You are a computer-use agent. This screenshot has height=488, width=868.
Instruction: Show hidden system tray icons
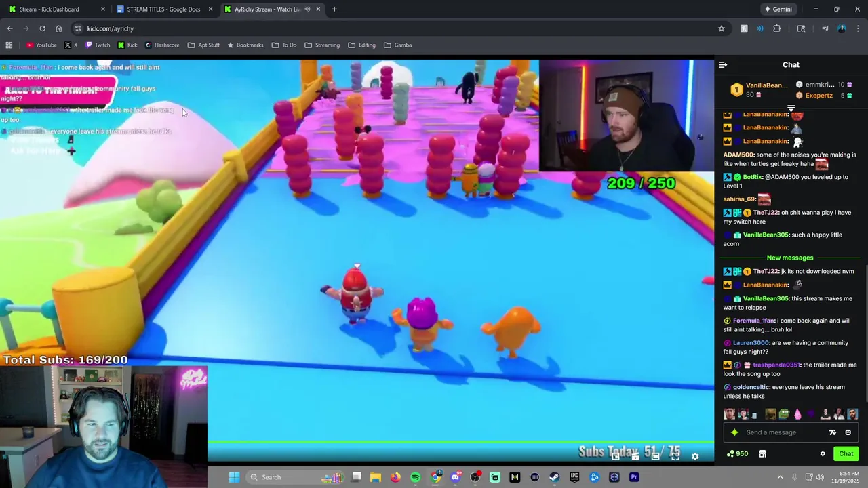tap(780, 477)
